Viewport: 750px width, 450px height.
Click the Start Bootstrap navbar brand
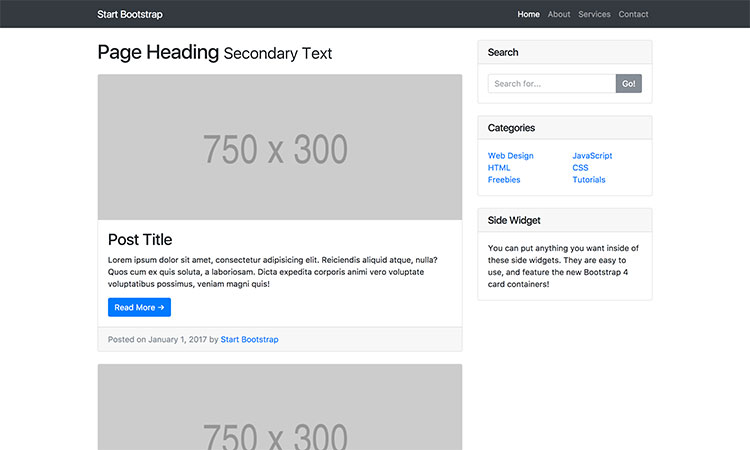pyautogui.click(x=130, y=14)
